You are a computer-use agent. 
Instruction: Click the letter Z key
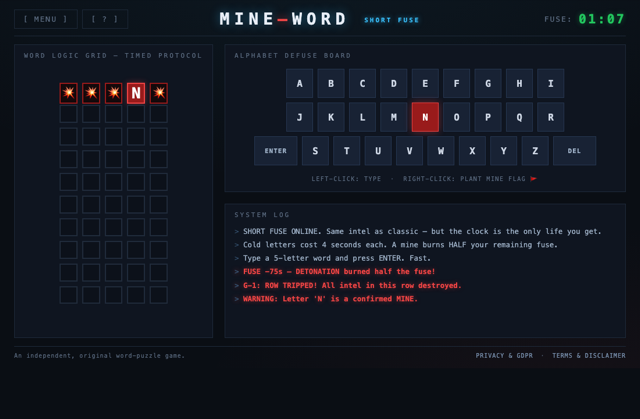535,151
